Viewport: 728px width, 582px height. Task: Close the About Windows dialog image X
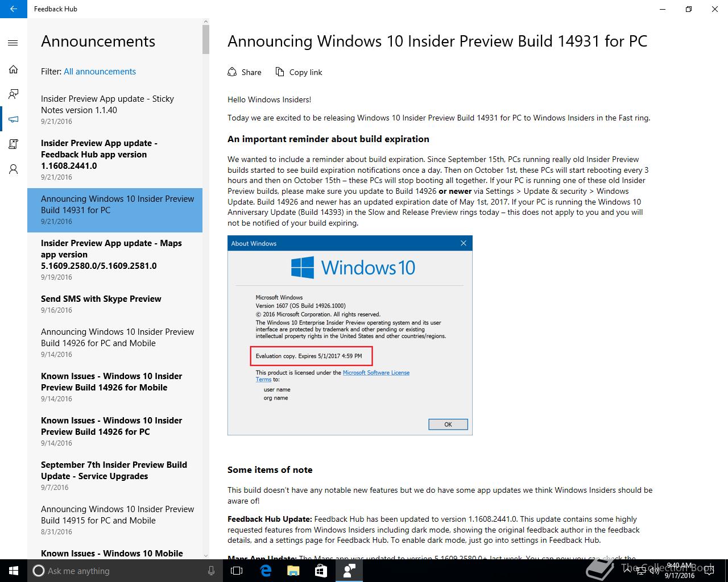[x=463, y=243]
